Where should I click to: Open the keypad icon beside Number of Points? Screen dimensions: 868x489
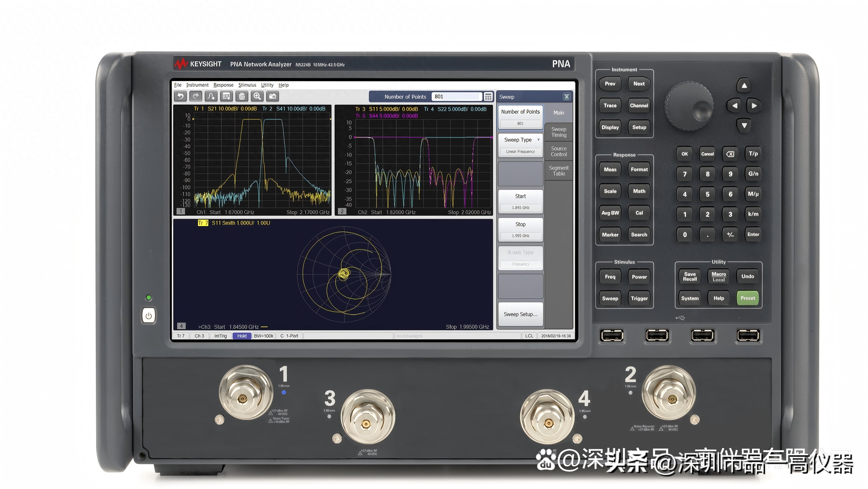click(488, 96)
